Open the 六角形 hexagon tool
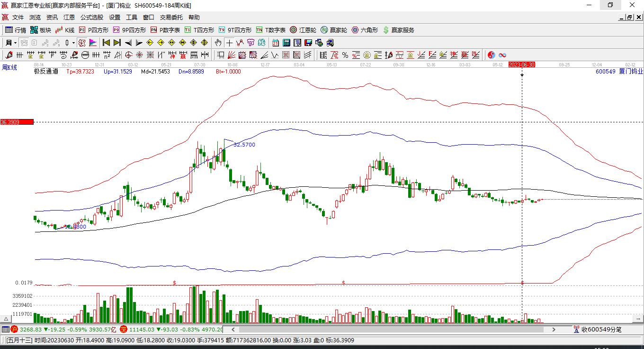644x349 pixels. [365, 30]
